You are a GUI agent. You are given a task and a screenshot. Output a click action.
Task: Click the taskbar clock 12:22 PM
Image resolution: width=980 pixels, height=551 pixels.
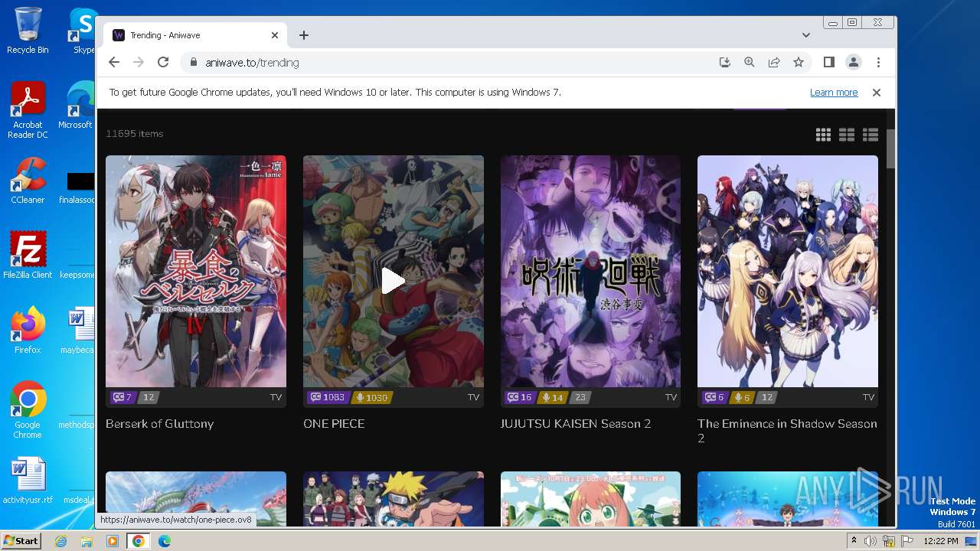[941, 541]
